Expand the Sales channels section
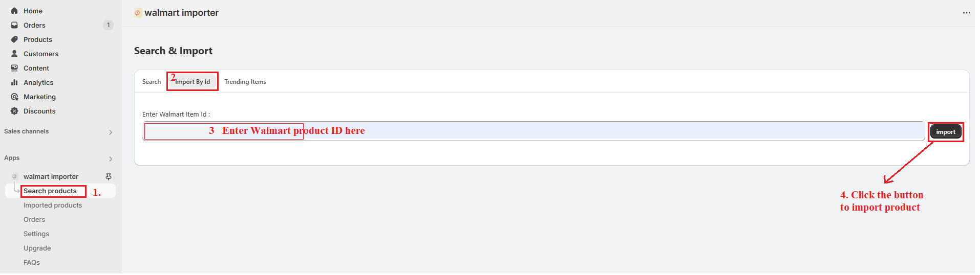Viewport: 980px width, 275px height. tap(111, 132)
